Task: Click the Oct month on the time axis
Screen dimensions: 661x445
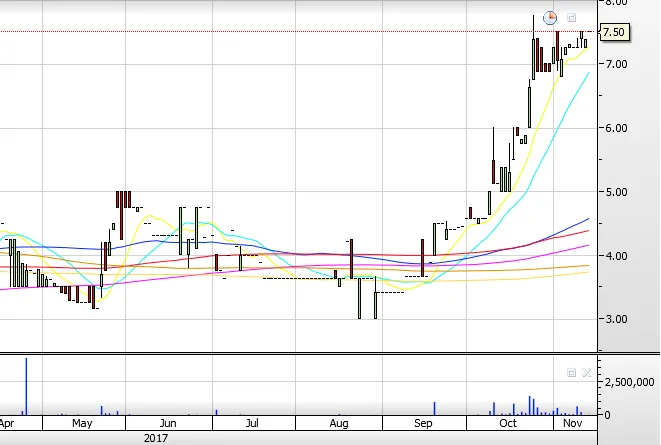Action: coord(508,423)
